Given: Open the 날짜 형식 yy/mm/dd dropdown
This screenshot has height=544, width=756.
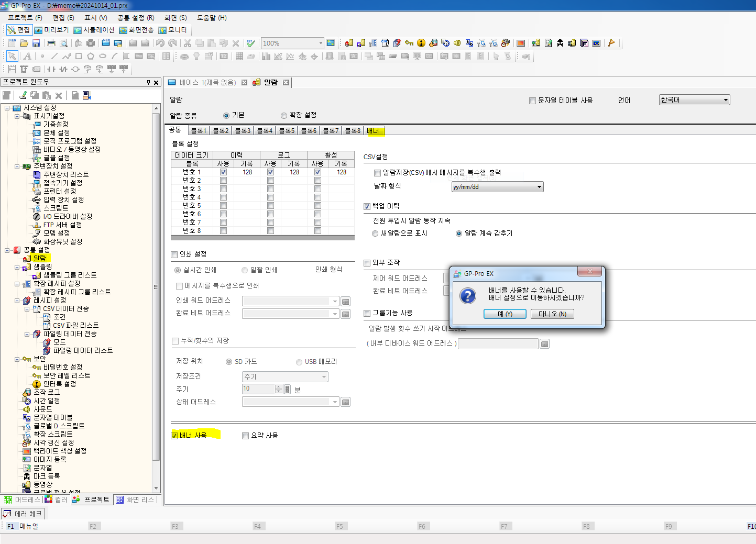Looking at the screenshot, I should 539,187.
